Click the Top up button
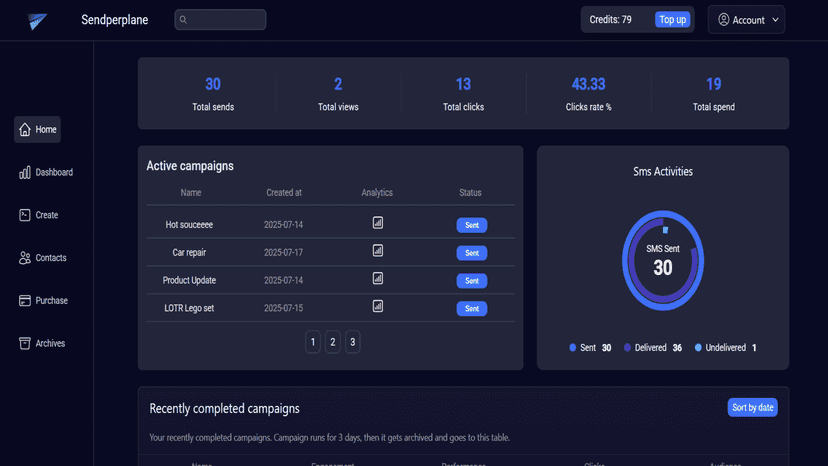The image size is (828, 466). [x=672, y=20]
